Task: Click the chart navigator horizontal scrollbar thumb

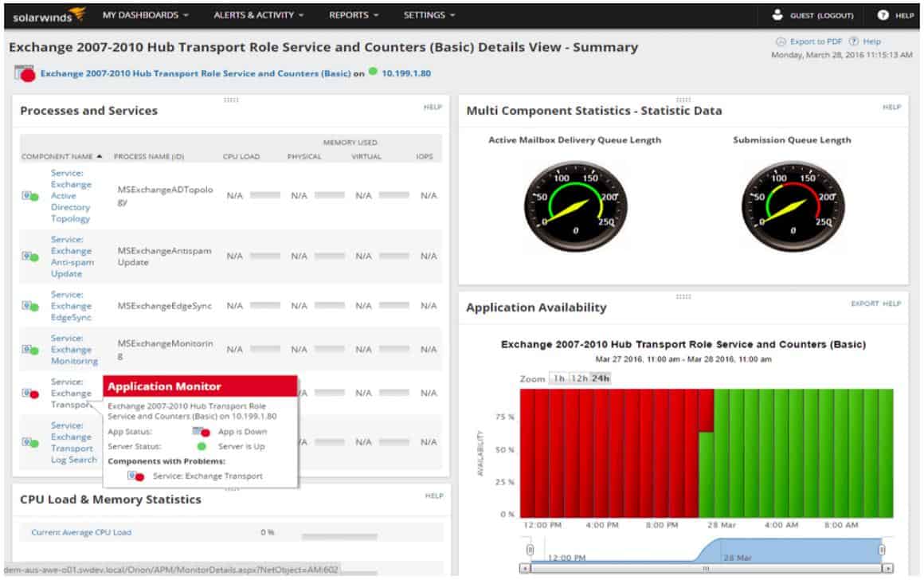Action: tap(706, 569)
